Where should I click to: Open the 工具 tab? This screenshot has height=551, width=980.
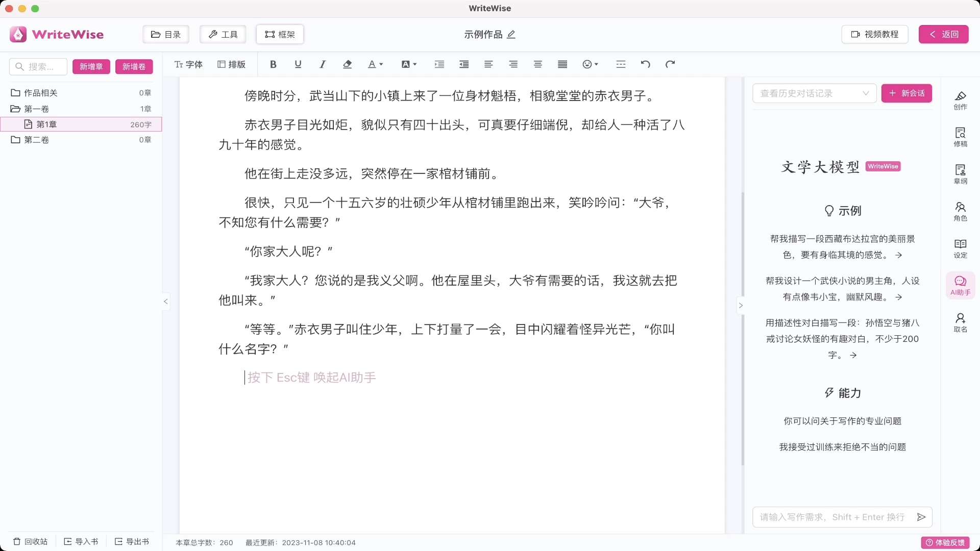223,34
